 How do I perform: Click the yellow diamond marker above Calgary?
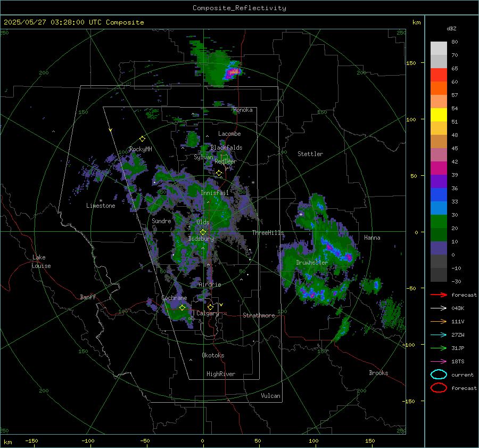coord(210,307)
